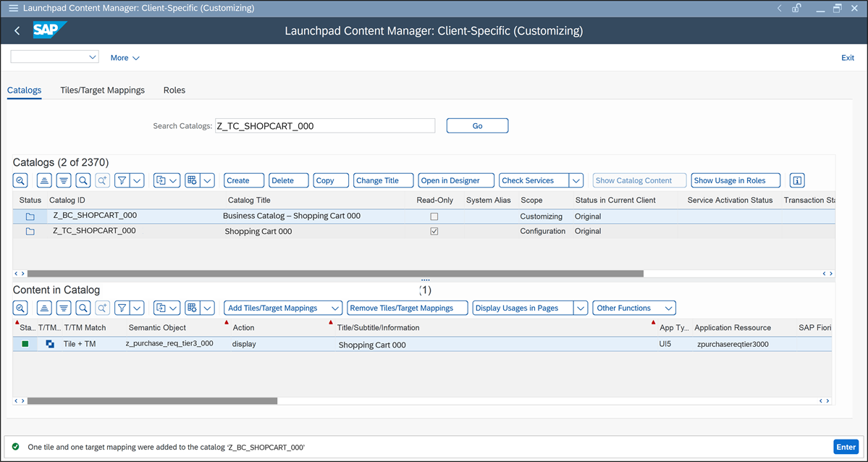
Task: Click Layout settings icon in Catalogs toolbar
Action: pyautogui.click(x=193, y=180)
